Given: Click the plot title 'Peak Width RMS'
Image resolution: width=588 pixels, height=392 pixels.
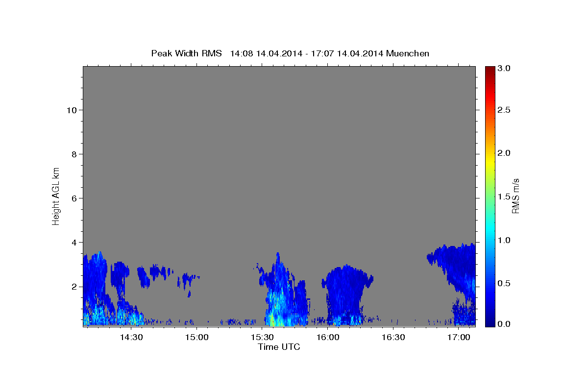Looking at the screenshot, I should [187, 53].
